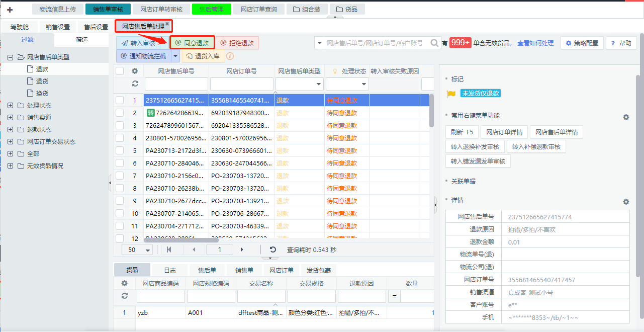Click the info icon beside 退货入库
The image size is (644, 332).
pyautogui.click(x=230, y=56)
